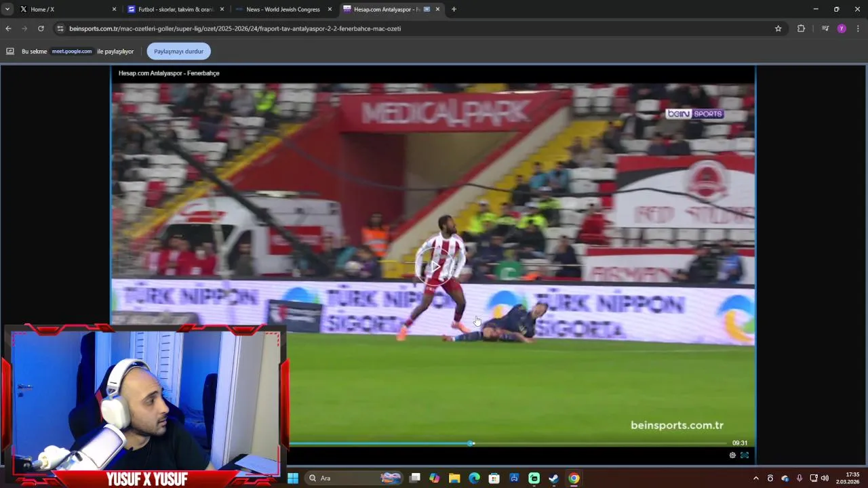The width and height of the screenshot is (868, 488).
Task: Open the clock showing 17:35
Action: point(848,479)
